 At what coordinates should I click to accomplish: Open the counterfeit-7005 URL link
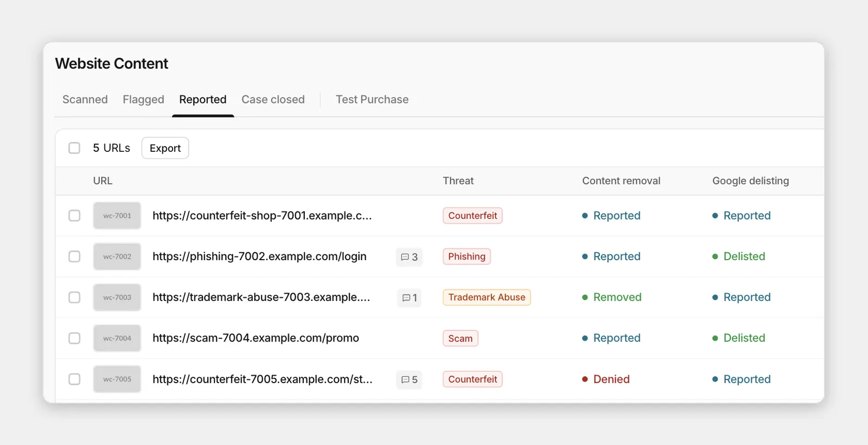pos(263,379)
